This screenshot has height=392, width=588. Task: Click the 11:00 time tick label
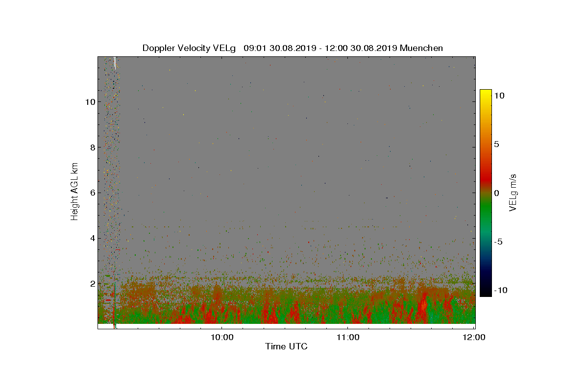pos(347,337)
